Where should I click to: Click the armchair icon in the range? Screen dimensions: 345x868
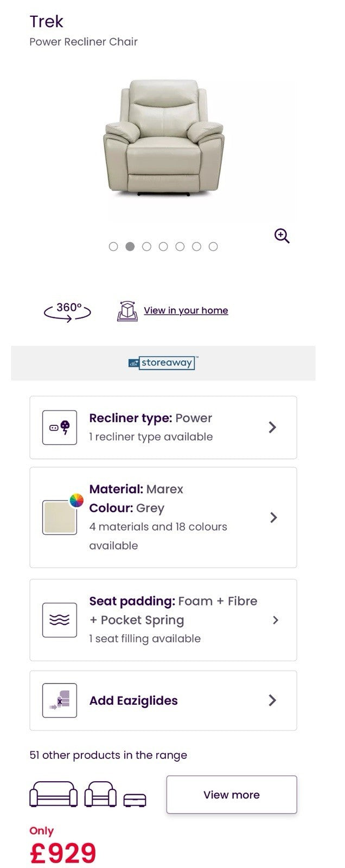point(101,795)
